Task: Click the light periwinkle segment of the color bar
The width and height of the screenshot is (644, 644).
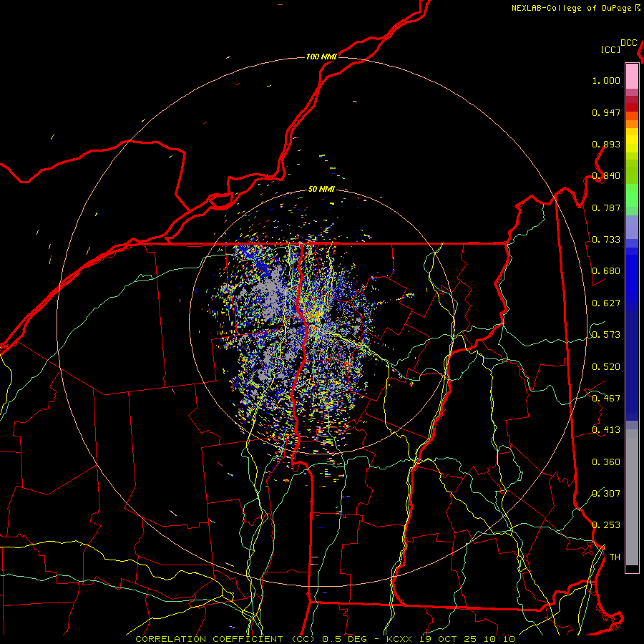Action: (632, 228)
